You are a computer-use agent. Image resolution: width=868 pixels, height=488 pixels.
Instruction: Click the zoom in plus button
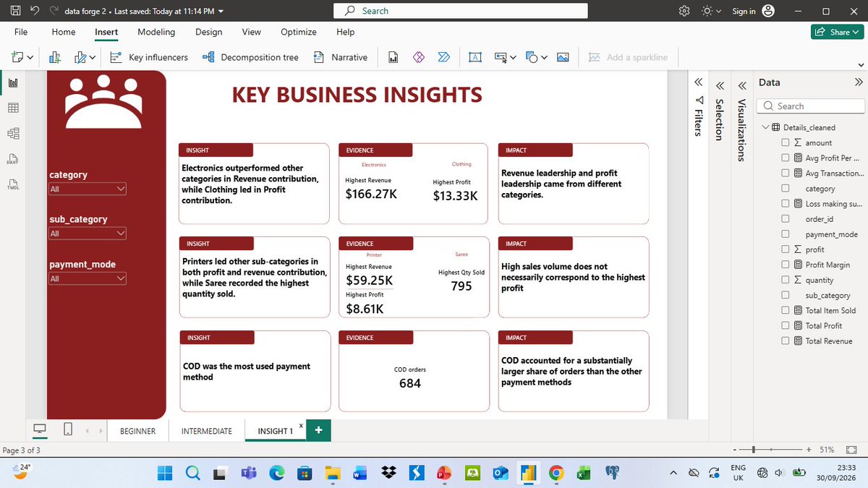(809, 450)
